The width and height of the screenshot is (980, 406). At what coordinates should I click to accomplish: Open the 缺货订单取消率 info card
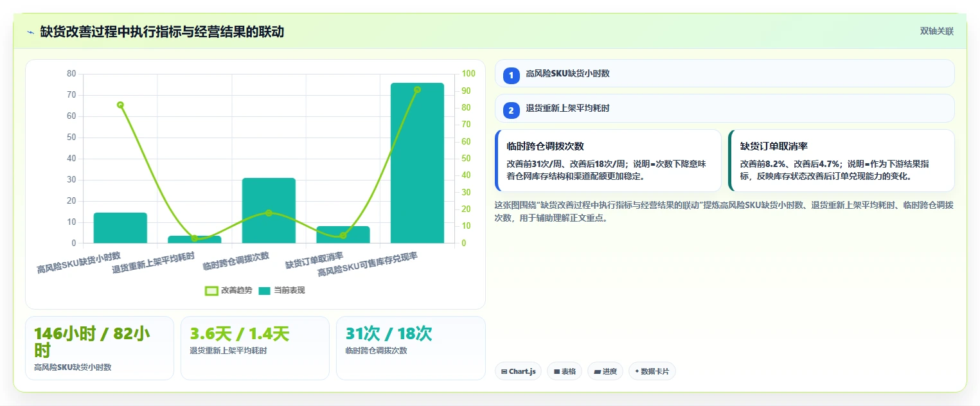(841, 161)
